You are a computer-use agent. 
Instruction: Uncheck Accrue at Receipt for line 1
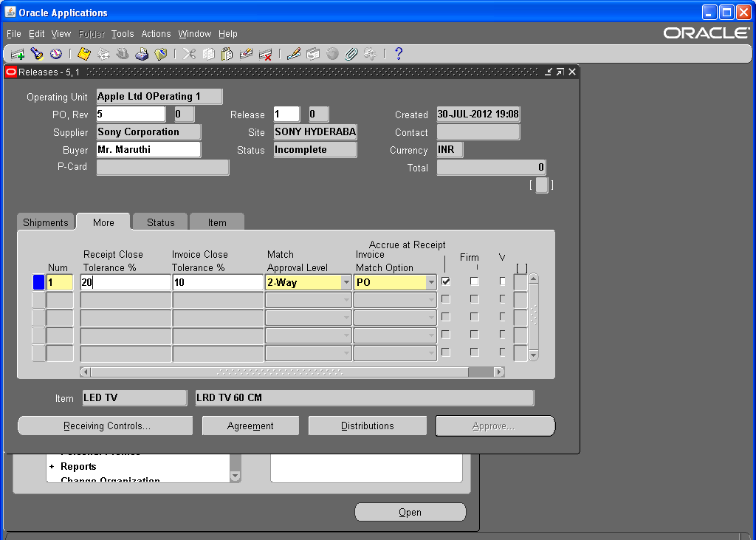point(446,281)
